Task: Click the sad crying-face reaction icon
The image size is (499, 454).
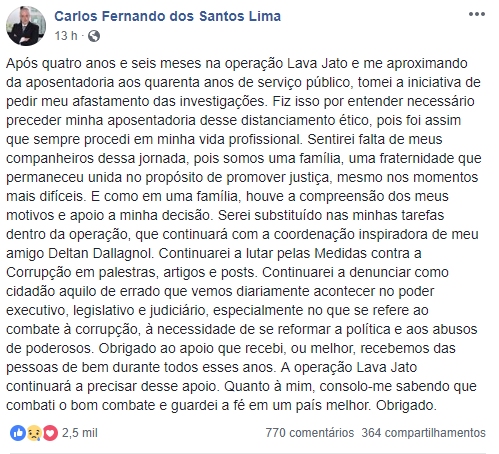Action: pyautogui.click(x=34, y=433)
